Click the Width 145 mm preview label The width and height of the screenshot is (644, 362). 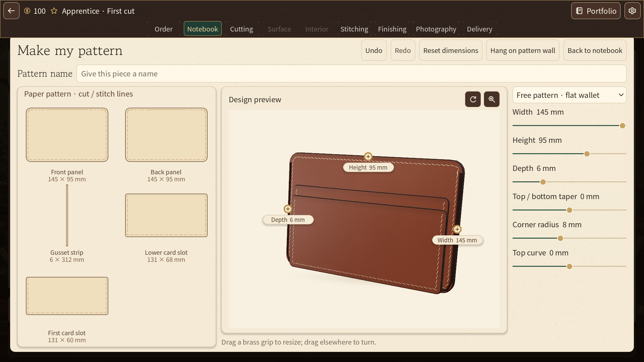(x=457, y=240)
